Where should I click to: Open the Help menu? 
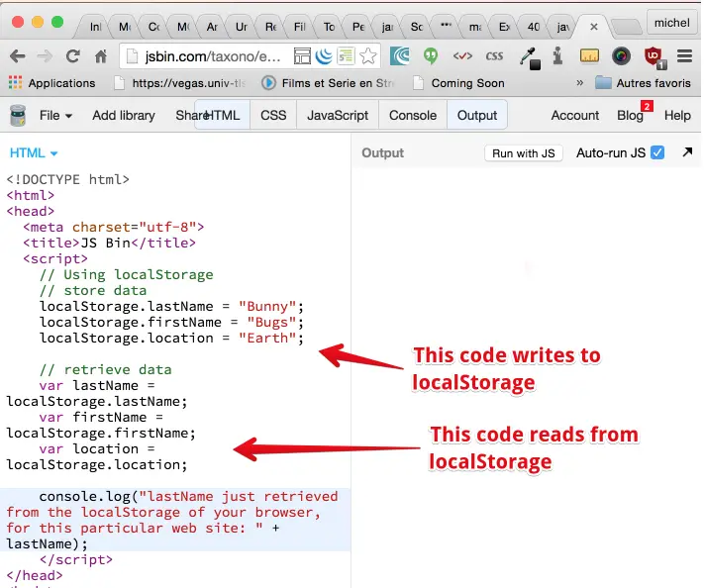(x=677, y=115)
